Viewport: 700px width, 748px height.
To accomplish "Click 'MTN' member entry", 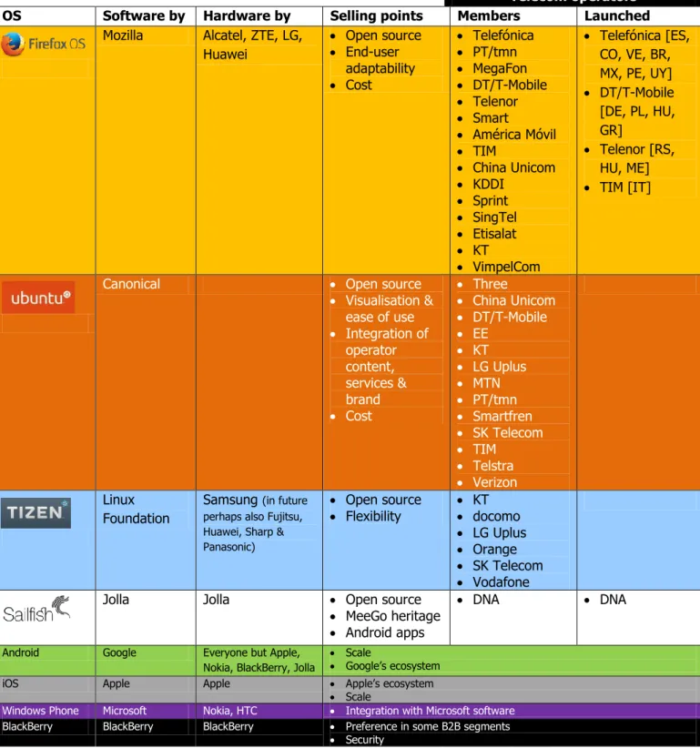I will (x=486, y=383).
